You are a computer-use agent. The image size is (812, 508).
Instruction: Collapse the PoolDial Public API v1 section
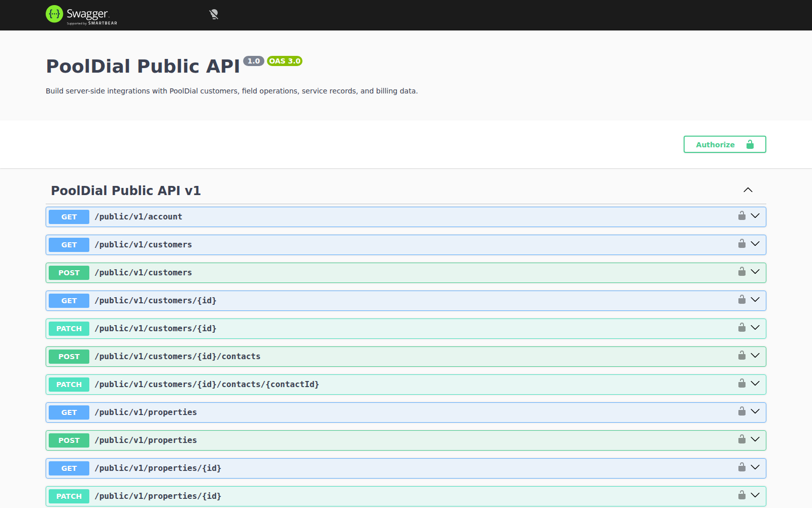(x=748, y=190)
